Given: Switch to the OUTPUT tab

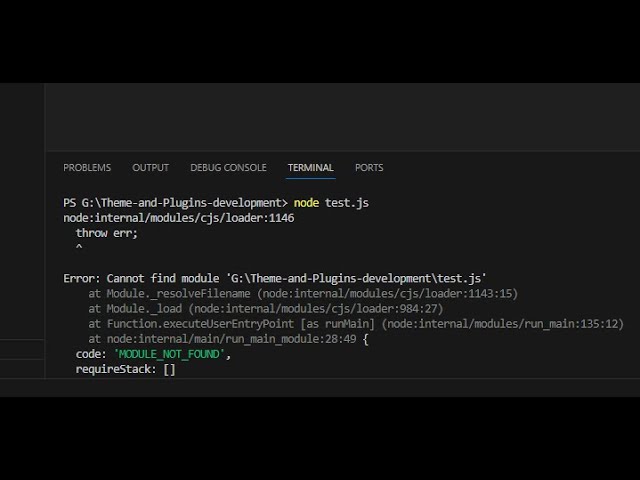Looking at the screenshot, I should point(150,168).
